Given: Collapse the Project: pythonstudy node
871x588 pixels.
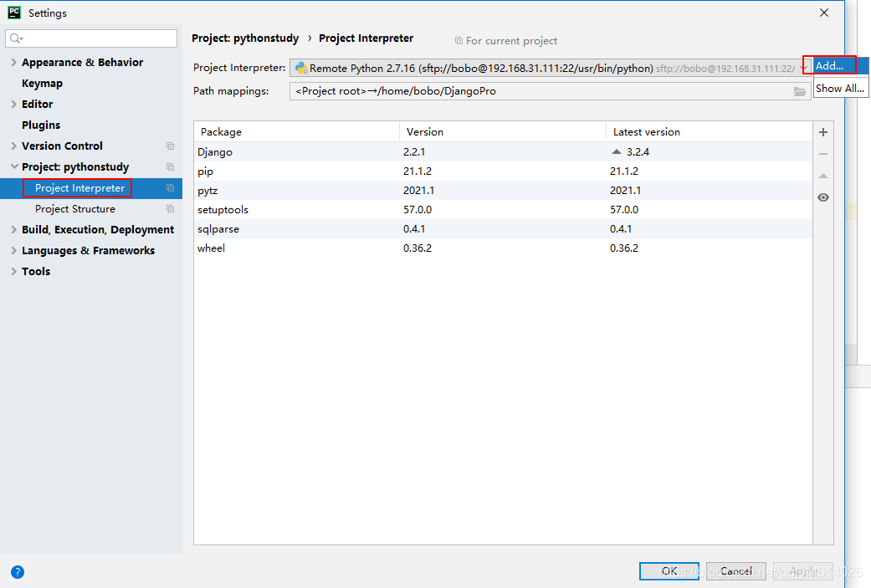Looking at the screenshot, I should (14, 166).
